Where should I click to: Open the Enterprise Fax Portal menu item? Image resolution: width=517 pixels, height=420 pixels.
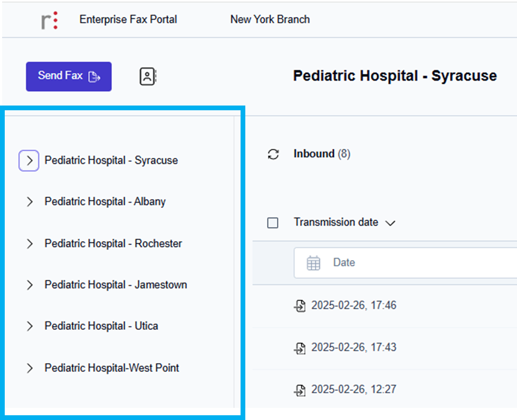click(x=128, y=20)
